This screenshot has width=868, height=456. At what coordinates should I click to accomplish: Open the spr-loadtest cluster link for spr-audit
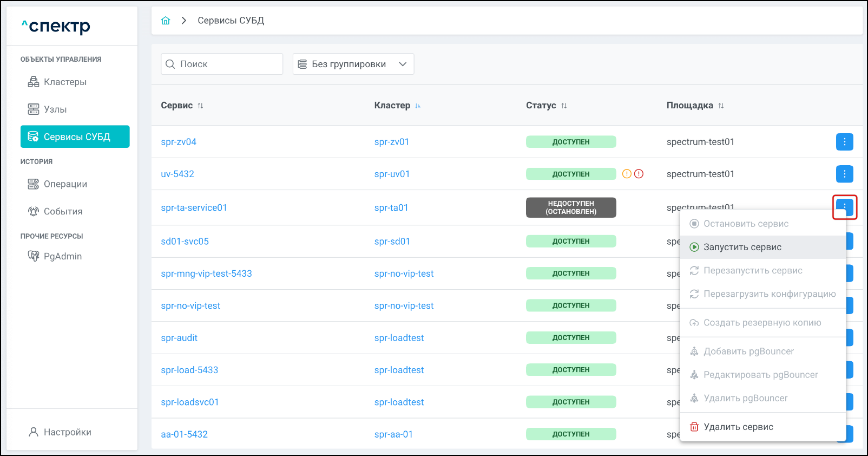[399, 338]
